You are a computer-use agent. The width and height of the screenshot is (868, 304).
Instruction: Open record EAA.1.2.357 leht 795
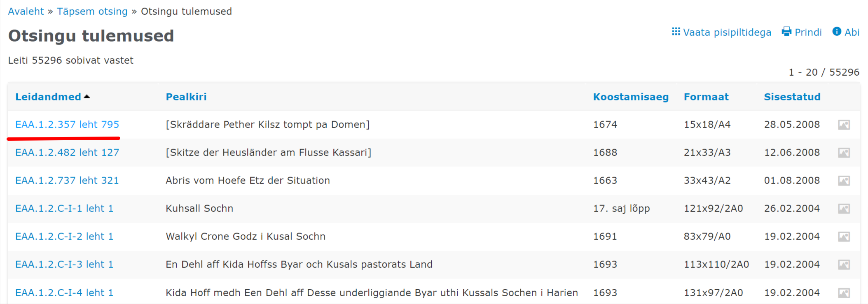coord(67,124)
